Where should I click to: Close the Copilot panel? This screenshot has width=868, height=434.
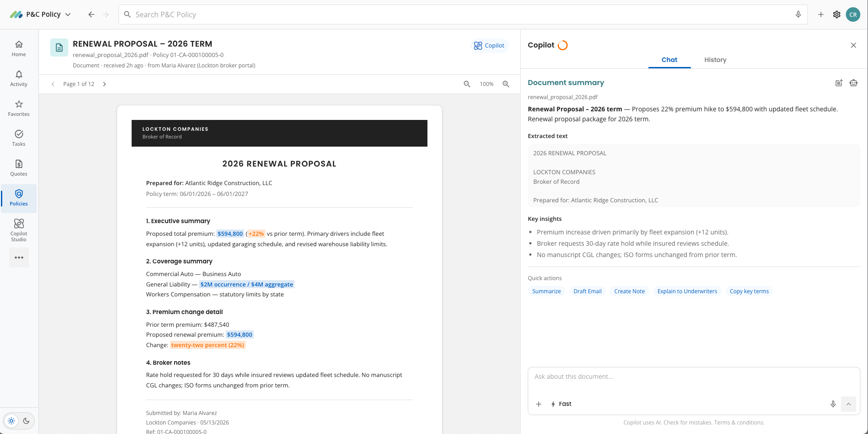[854, 45]
